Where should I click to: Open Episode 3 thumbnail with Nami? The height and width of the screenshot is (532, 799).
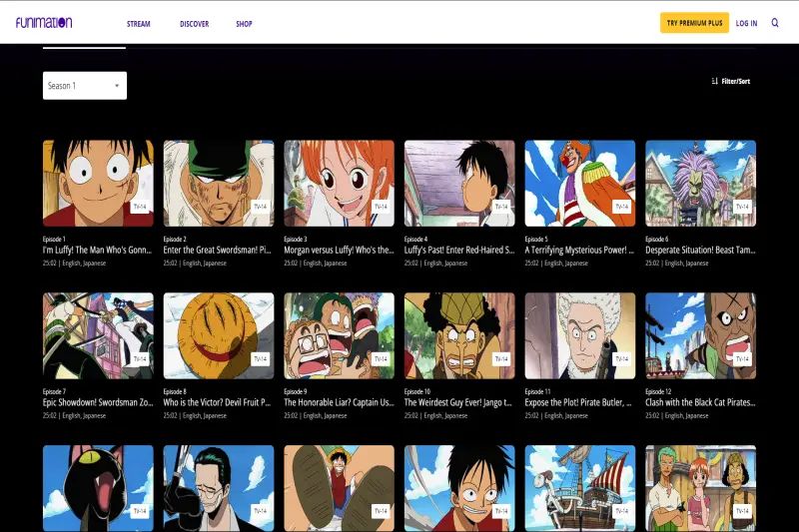tap(339, 184)
